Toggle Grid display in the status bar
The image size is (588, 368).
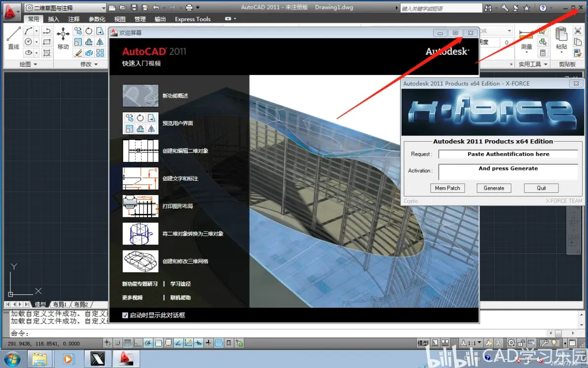click(127, 343)
